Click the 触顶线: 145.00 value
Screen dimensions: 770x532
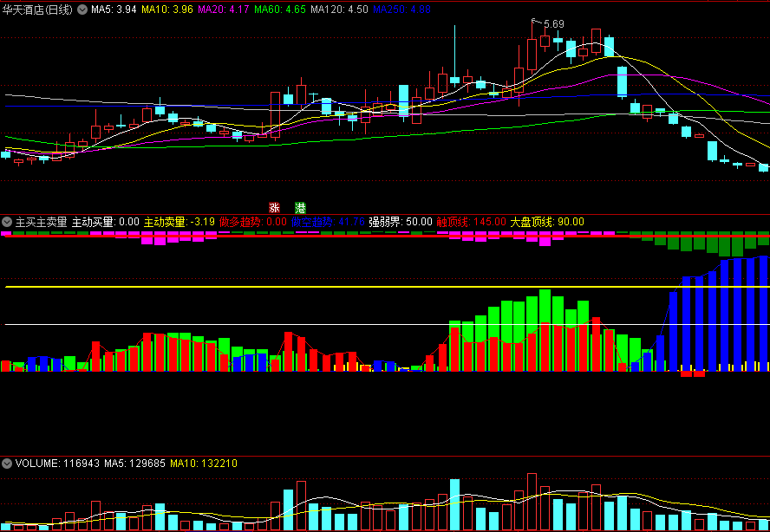click(472, 222)
